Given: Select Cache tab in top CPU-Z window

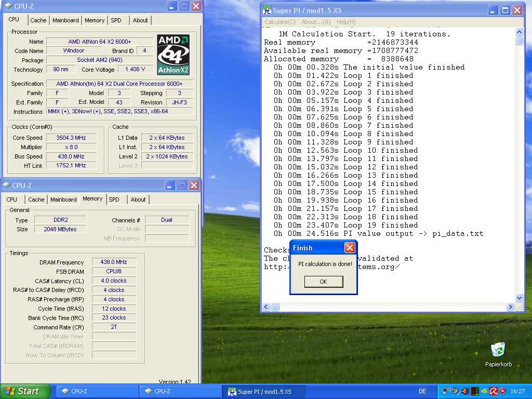Looking at the screenshot, I should pos(38,20).
